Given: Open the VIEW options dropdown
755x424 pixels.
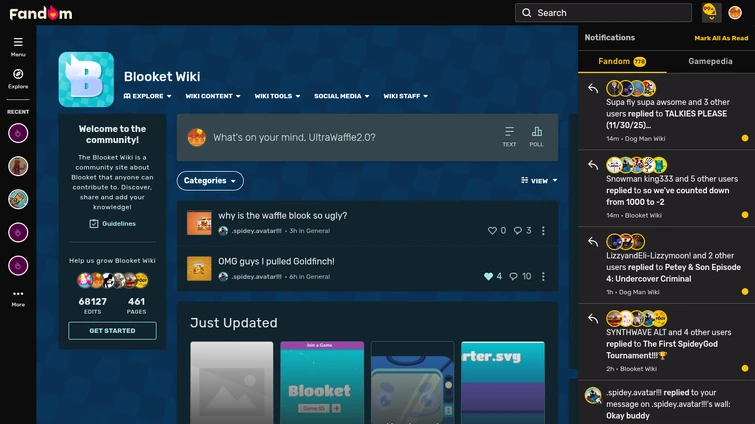Looking at the screenshot, I should pyautogui.click(x=539, y=180).
